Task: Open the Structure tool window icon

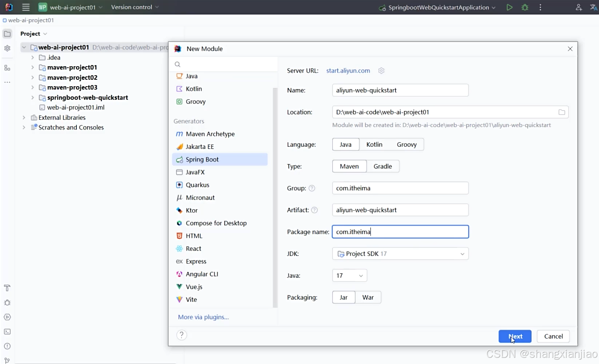Action: 7,68
